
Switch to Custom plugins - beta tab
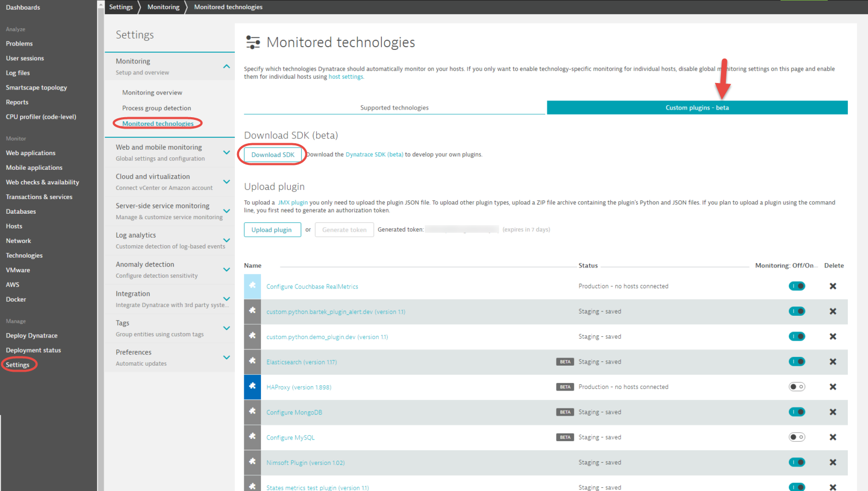pos(697,107)
